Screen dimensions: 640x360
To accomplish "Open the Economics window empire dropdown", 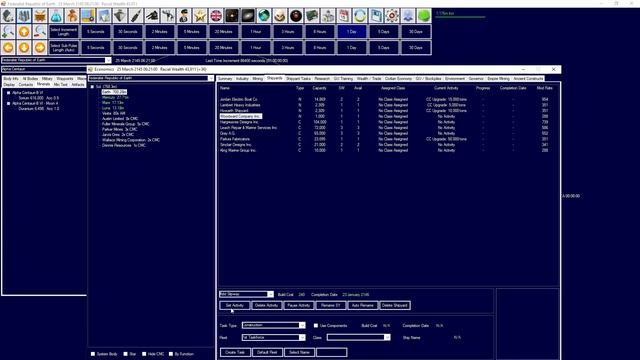I will (x=211, y=78).
